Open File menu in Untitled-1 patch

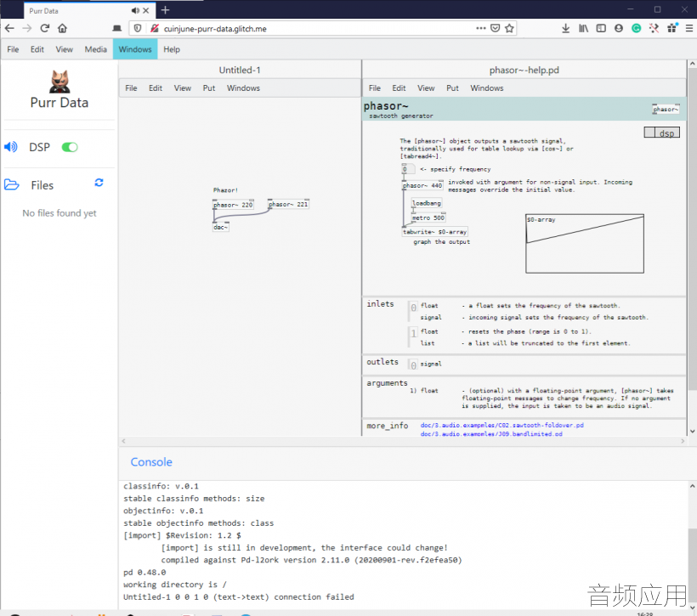(131, 88)
